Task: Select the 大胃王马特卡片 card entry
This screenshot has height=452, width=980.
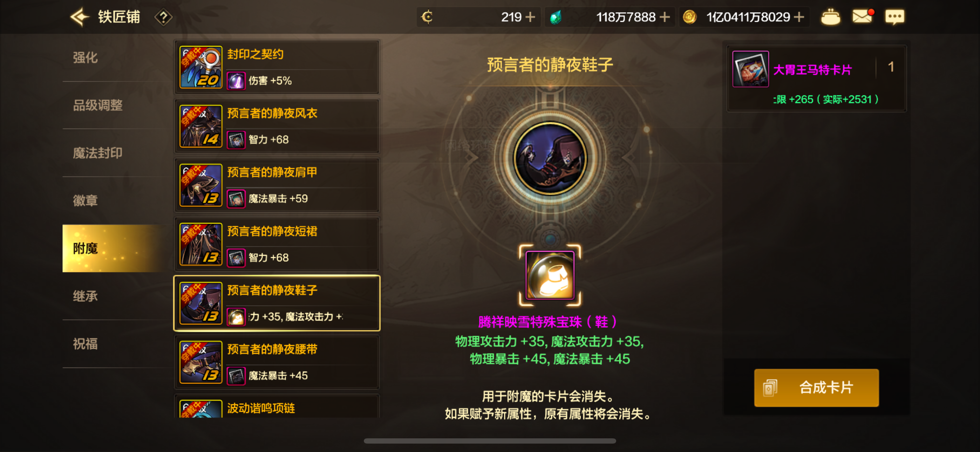Action: tap(816, 78)
